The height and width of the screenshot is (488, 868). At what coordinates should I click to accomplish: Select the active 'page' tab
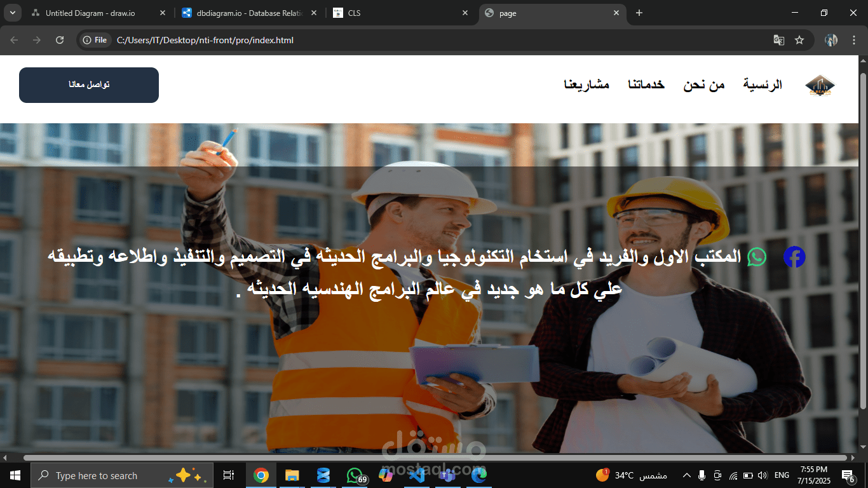(x=552, y=13)
